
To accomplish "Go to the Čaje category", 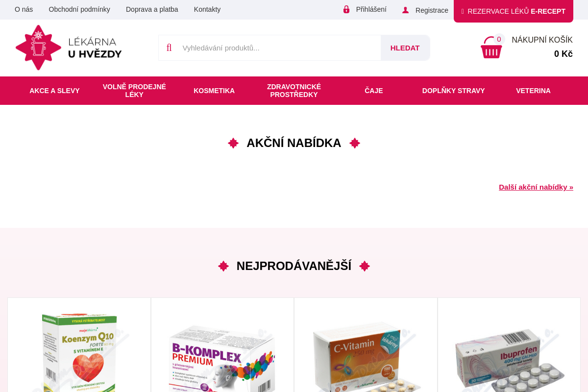I will click(x=374, y=91).
